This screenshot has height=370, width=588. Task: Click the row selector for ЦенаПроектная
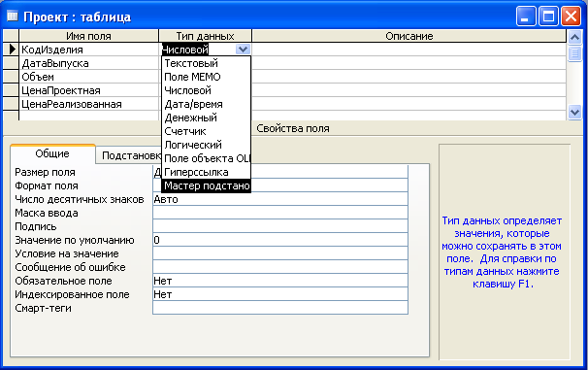[11, 90]
